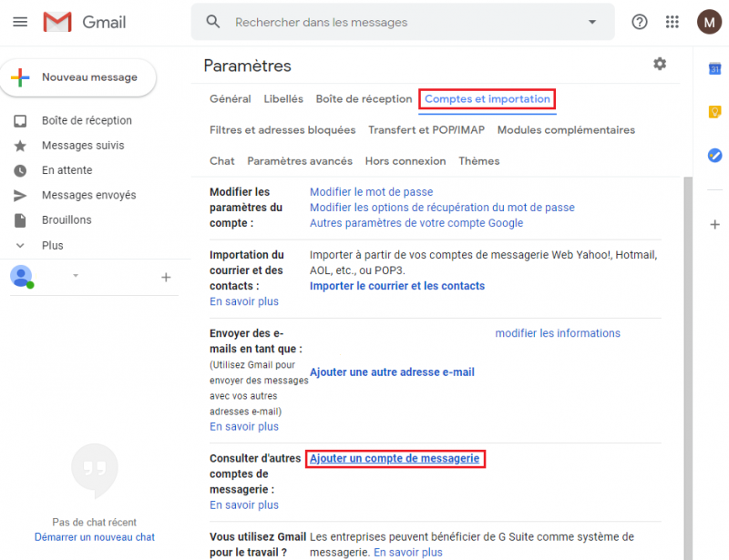729x560 pixels.
Task: Click in the Rechercher dans les messages field
Action: tap(401, 22)
